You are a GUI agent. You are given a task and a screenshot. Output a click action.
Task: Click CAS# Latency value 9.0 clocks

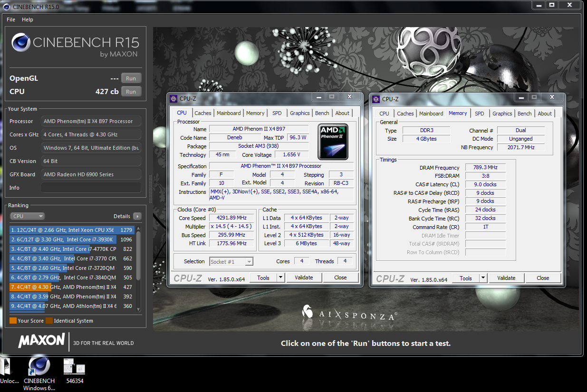click(485, 184)
